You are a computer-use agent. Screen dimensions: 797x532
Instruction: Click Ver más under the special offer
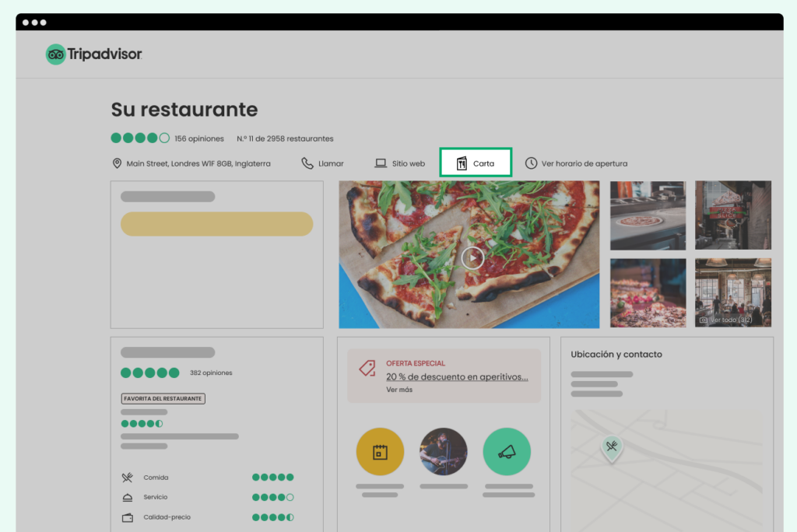click(399, 389)
